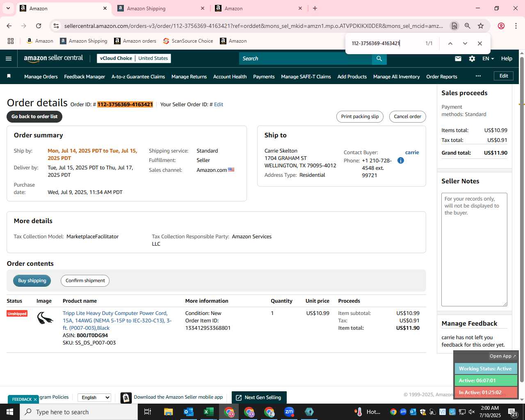Image resolution: width=525 pixels, height=420 pixels.
Task: Open the English language select box
Action: 94,397
